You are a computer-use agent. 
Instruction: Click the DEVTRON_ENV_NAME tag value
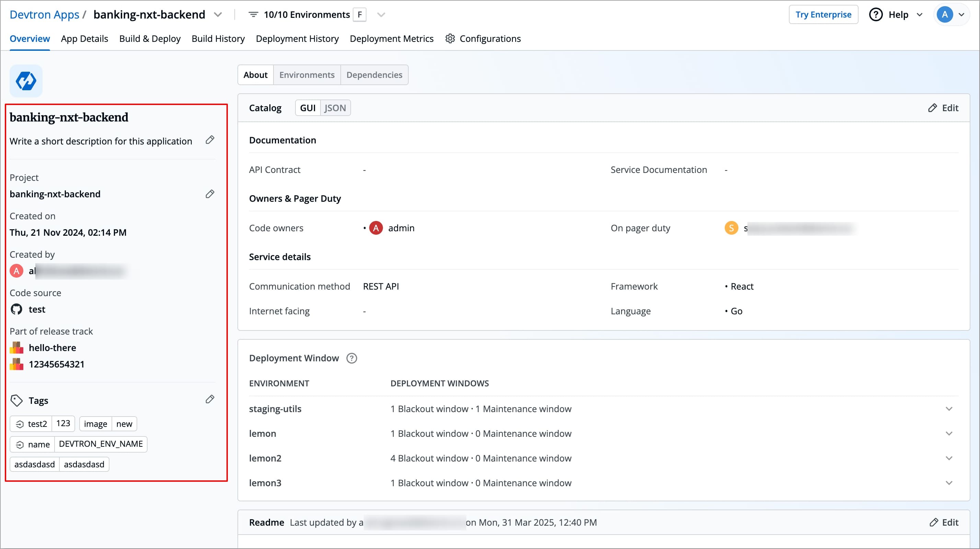click(x=101, y=444)
